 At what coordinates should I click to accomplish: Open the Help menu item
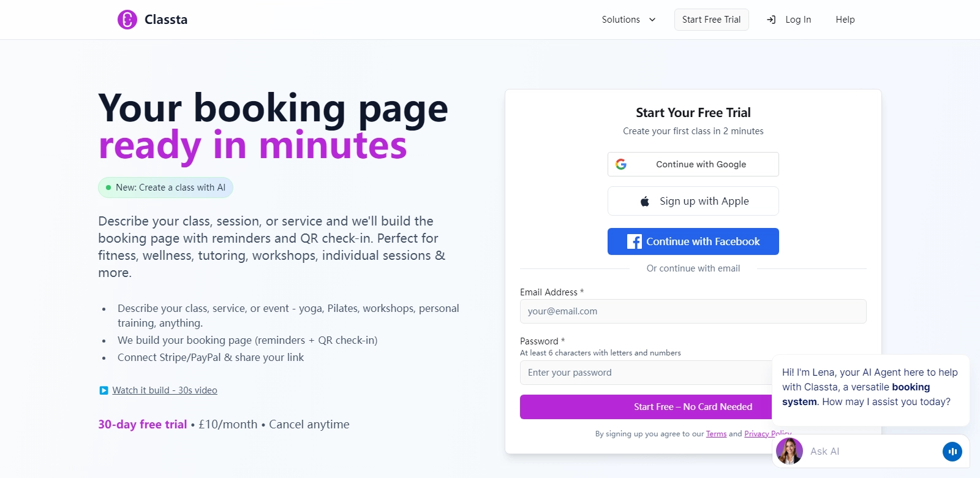coord(845,20)
